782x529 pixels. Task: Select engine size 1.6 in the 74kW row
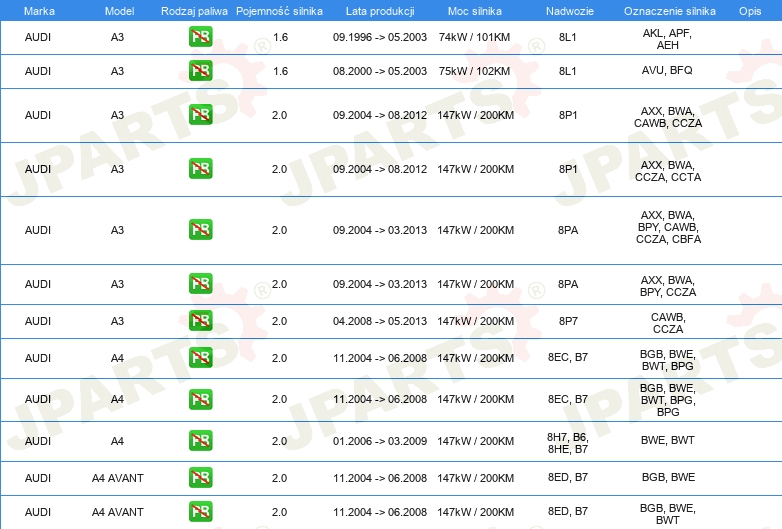(x=280, y=37)
